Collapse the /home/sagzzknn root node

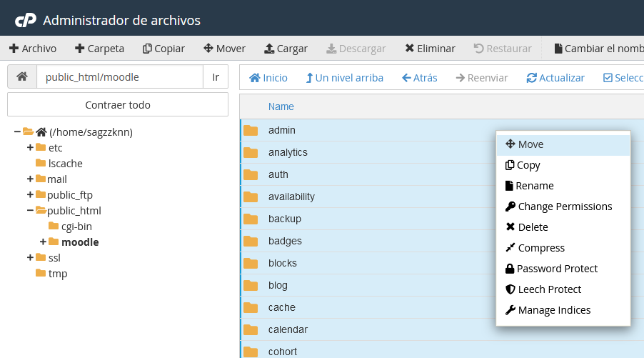(17, 132)
